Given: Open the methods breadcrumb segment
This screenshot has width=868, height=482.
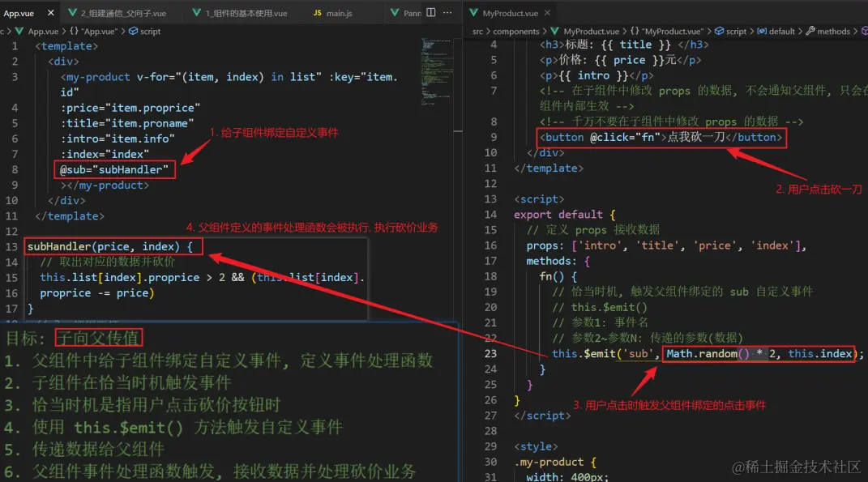Looking at the screenshot, I should pos(833,32).
